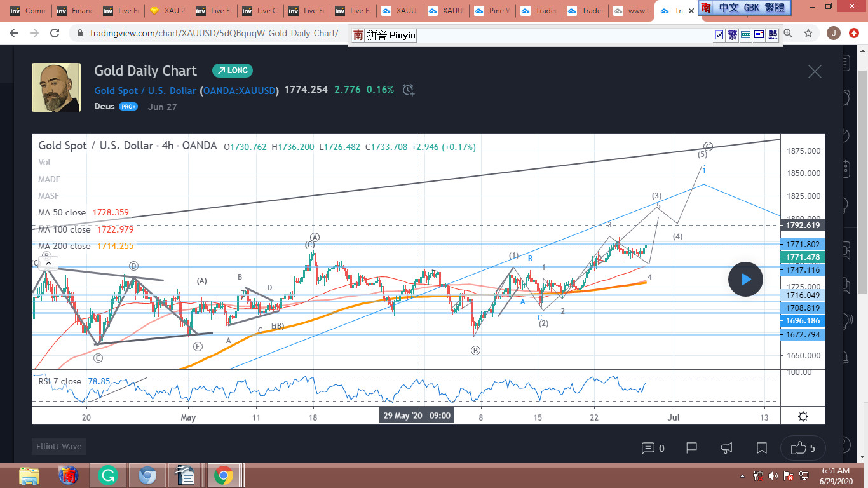The image size is (868, 488).
Task: Toggle the Pinyin input bar checkbox
Action: tap(719, 35)
